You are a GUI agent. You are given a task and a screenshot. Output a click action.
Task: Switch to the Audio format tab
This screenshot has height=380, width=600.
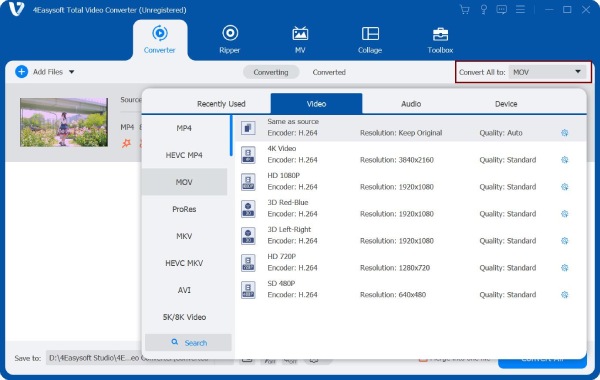[411, 104]
